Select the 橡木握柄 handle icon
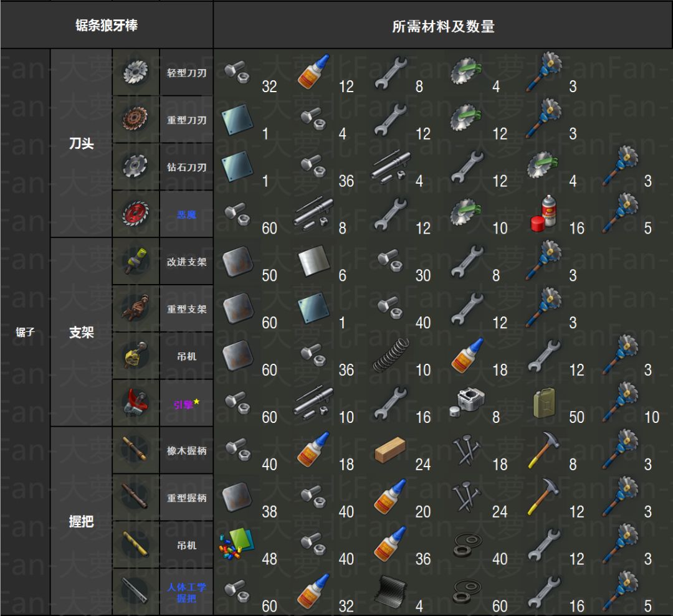 click(136, 449)
